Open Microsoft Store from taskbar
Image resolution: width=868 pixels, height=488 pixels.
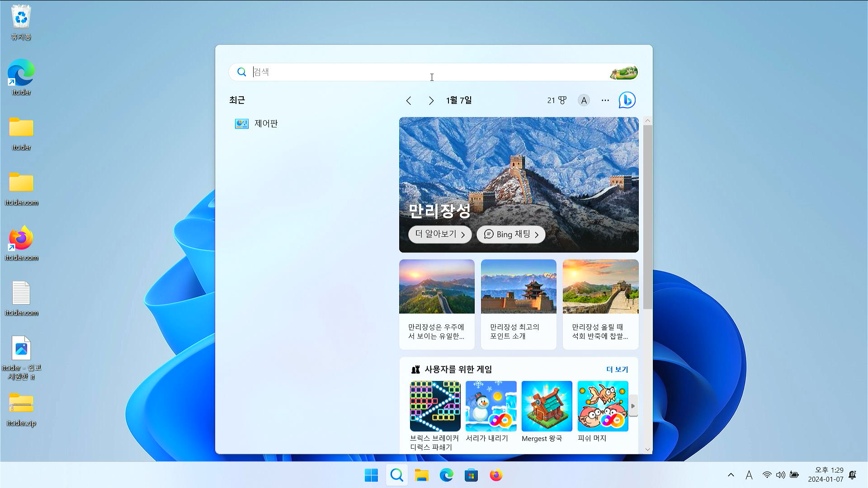pyautogui.click(x=471, y=475)
